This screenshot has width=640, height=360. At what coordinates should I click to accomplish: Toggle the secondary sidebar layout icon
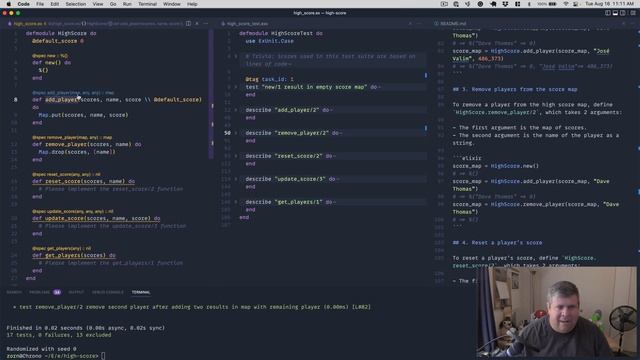pyautogui.click(x=623, y=13)
